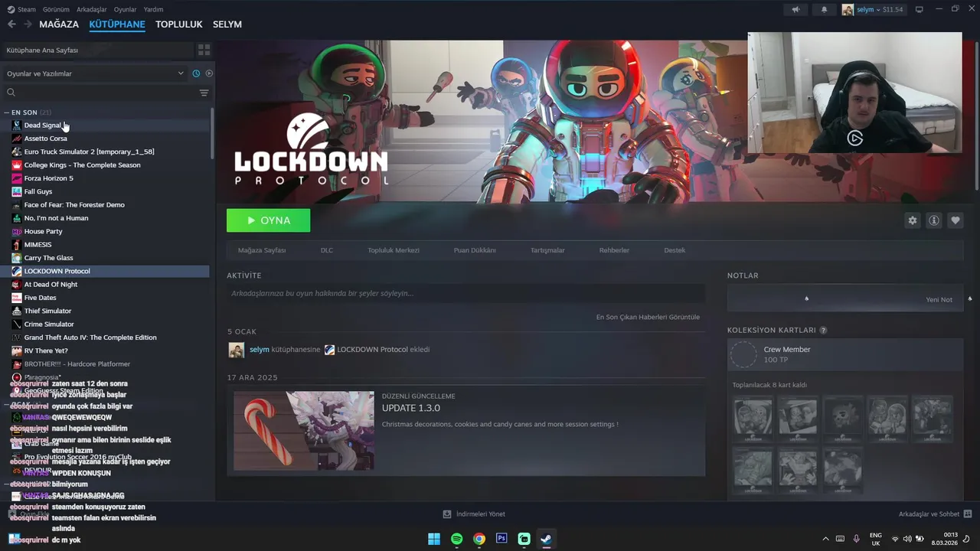
Task: Open Windows Start menu
Action: (434, 539)
